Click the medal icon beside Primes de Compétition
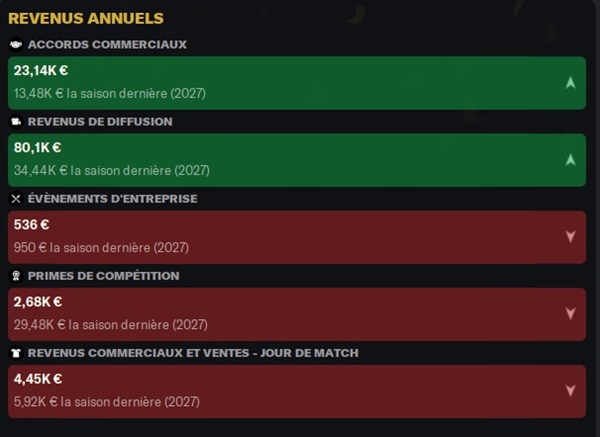 point(15,276)
